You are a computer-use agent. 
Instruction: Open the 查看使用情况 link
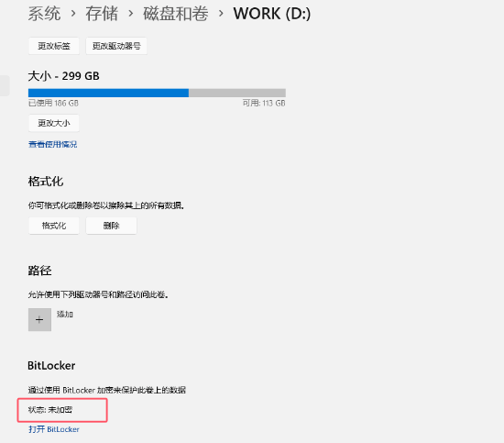click(53, 144)
